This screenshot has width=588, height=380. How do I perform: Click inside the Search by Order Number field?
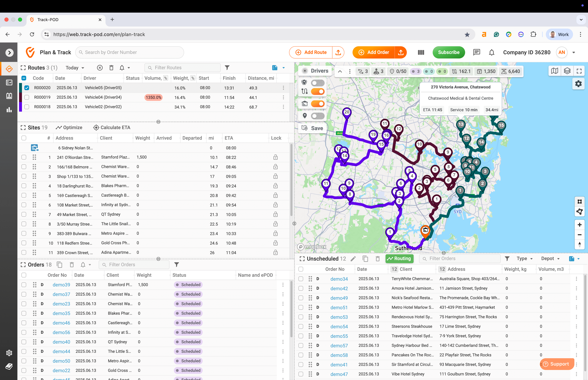pyautogui.click(x=129, y=52)
